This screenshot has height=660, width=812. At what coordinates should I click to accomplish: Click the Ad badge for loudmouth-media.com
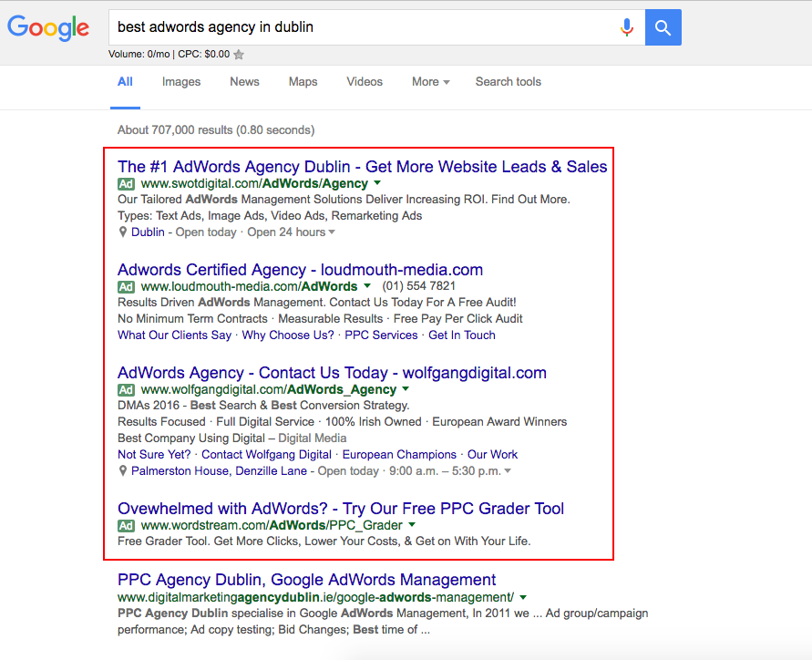coord(126,287)
